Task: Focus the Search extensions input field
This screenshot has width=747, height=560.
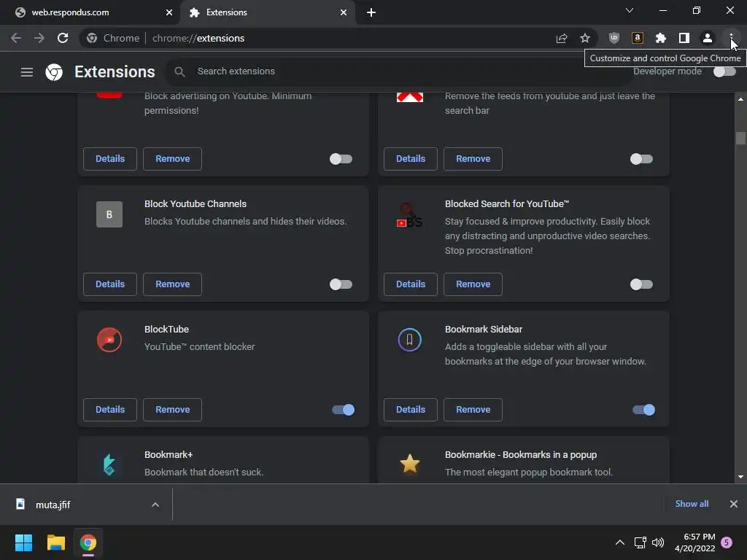Action: tap(398, 71)
